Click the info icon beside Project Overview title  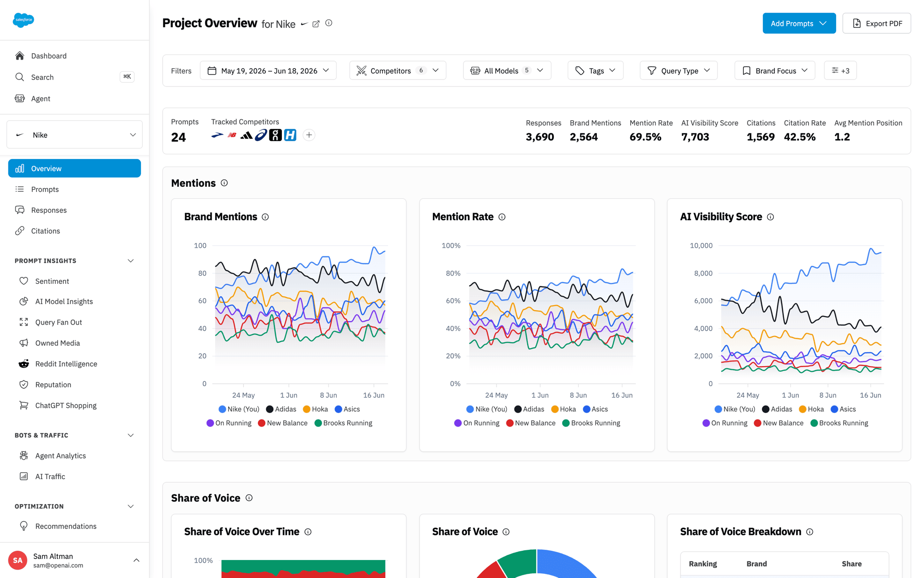(x=329, y=23)
